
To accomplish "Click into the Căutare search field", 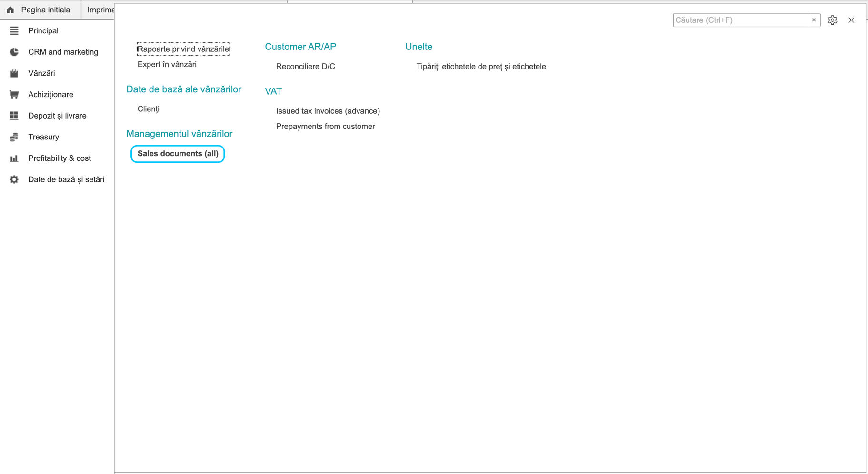I will coord(740,20).
